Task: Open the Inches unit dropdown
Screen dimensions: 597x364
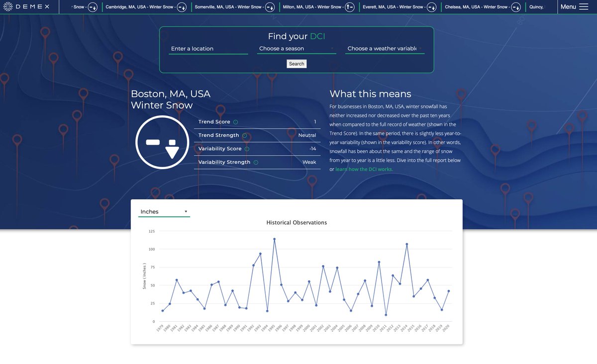Action: 164,212
